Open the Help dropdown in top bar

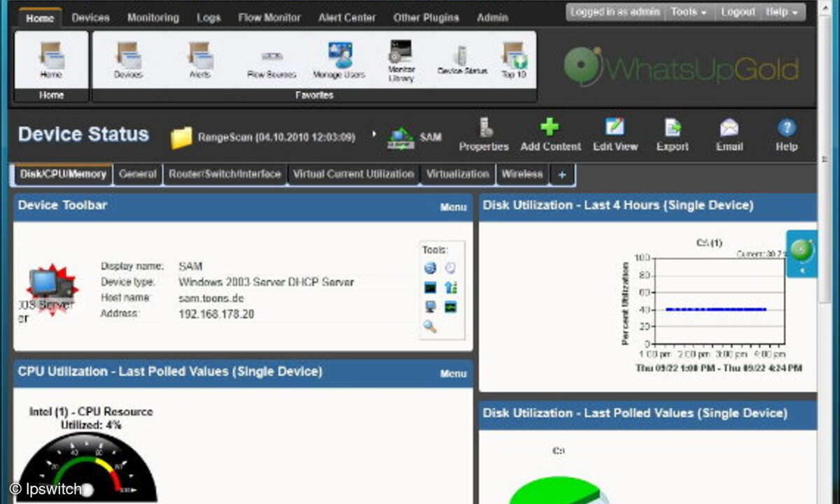point(781,12)
